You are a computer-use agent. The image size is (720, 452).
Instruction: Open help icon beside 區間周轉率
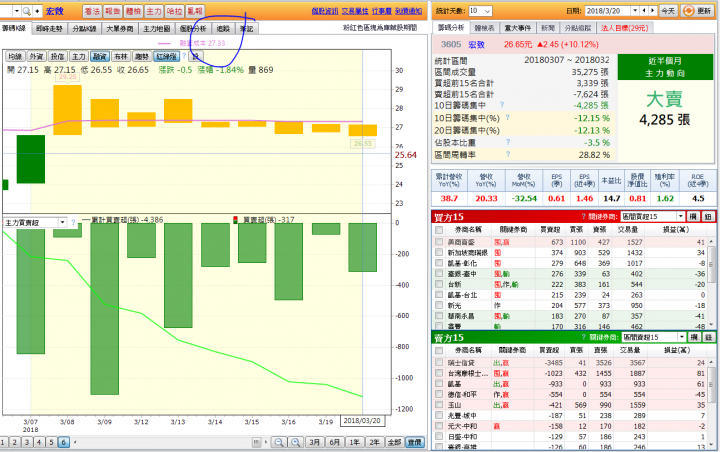click(508, 154)
